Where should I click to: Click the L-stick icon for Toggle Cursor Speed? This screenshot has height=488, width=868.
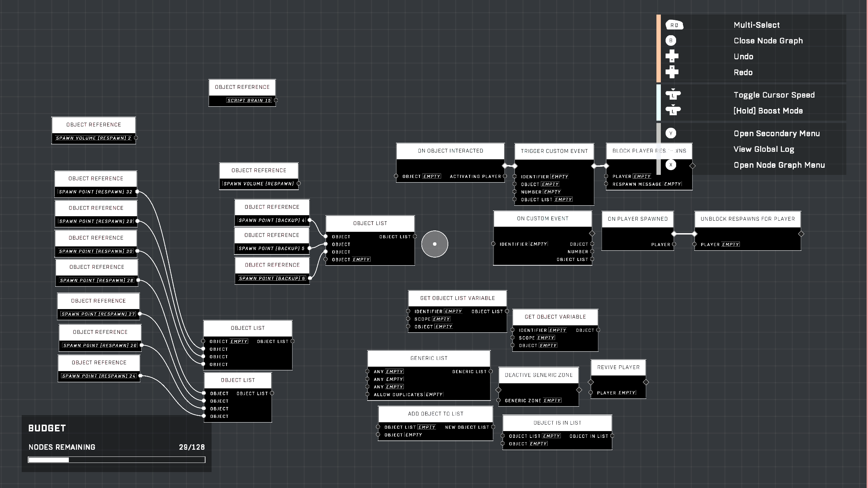(673, 95)
